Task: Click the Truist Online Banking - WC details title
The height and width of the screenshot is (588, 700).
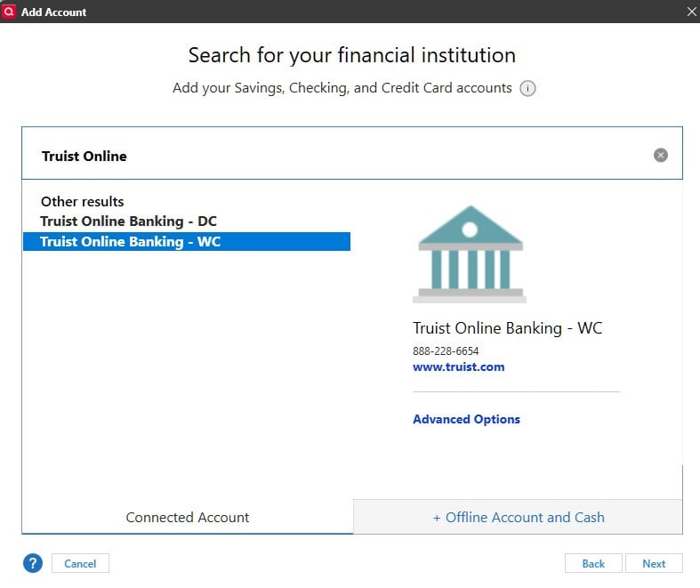Action: [x=507, y=328]
